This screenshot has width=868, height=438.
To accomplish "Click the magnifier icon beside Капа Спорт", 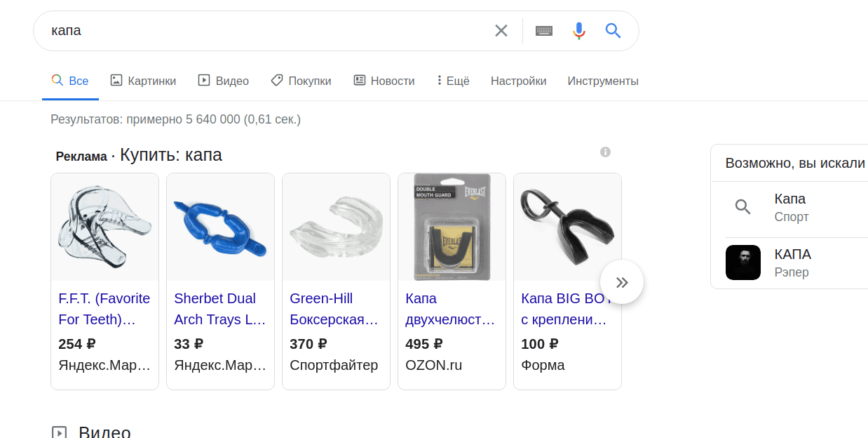I will (743, 207).
